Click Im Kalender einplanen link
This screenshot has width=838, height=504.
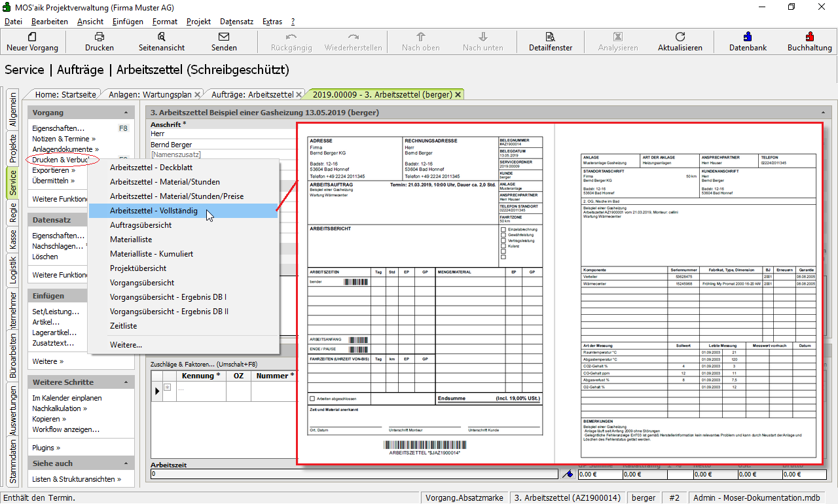click(67, 398)
